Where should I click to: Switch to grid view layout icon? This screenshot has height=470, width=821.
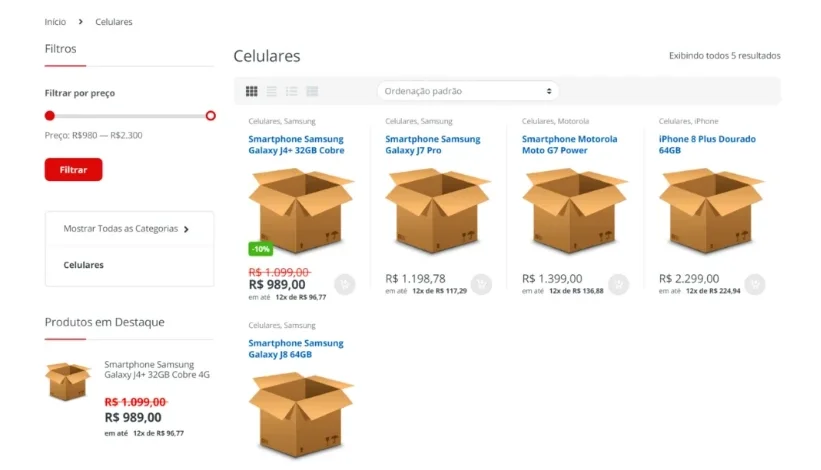pyautogui.click(x=251, y=91)
